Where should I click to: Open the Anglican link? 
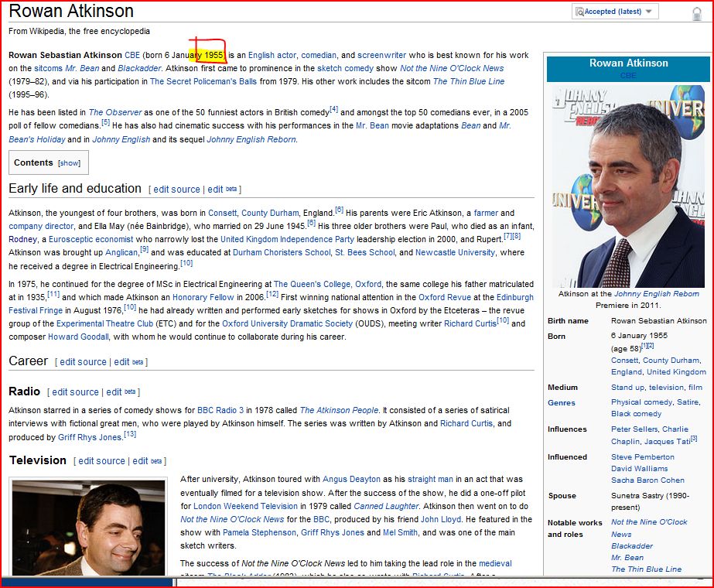(x=121, y=253)
